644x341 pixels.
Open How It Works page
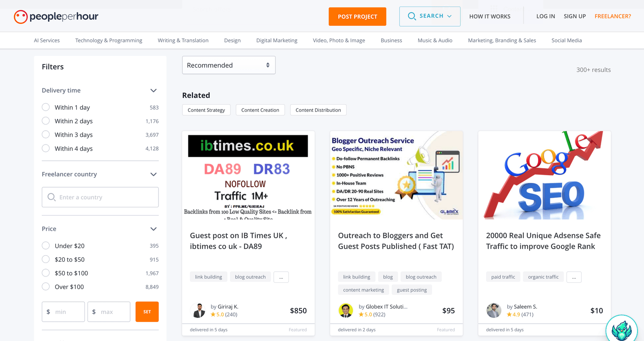click(x=490, y=17)
